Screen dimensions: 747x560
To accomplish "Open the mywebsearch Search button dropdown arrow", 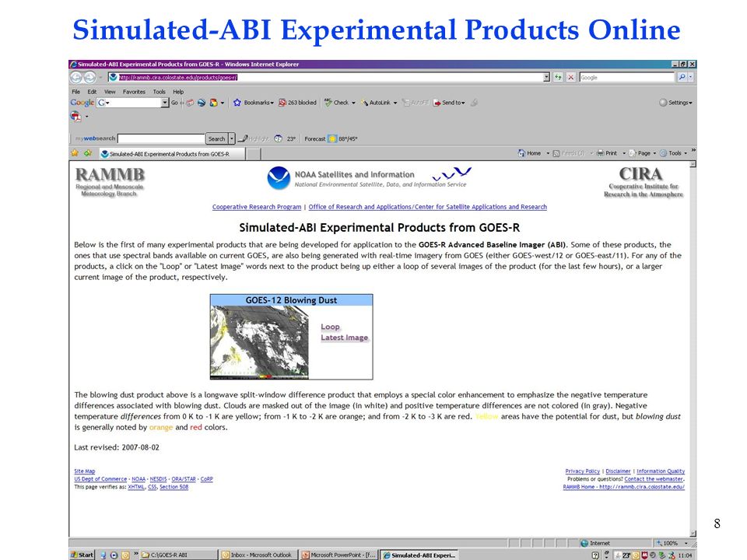I will pyautogui.click(x=232, y=138).
